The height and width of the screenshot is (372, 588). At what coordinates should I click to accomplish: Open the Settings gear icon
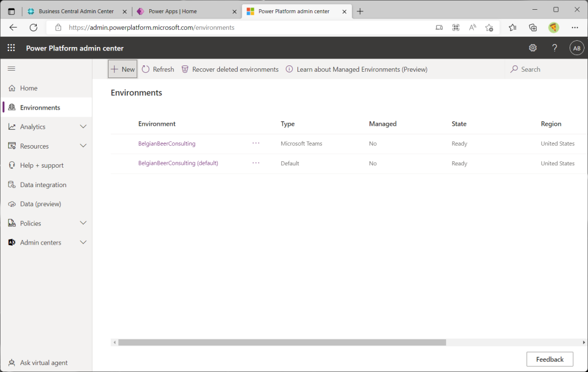[532, 48]
